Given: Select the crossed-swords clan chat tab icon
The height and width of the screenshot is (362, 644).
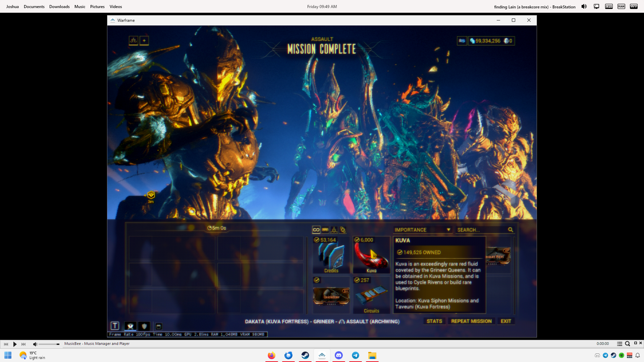Looking at the screenshot, I should (x=130, y=326).
